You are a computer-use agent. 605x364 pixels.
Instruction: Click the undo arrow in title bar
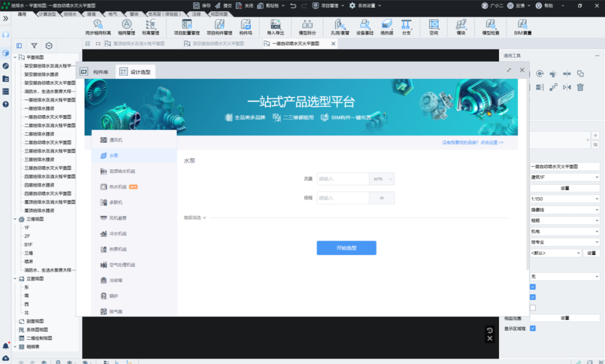(293, 6)
